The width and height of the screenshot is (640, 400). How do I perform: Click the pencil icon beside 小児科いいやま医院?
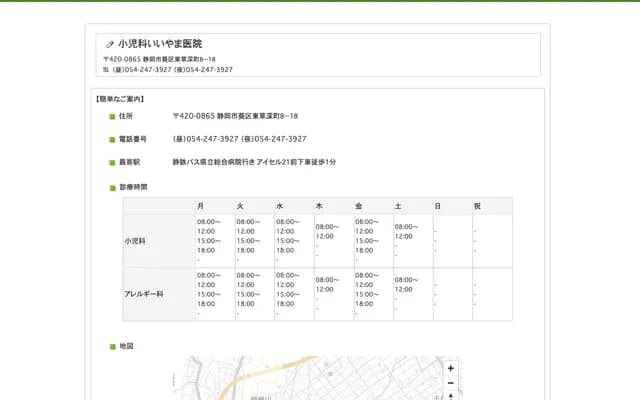(110, 44)
